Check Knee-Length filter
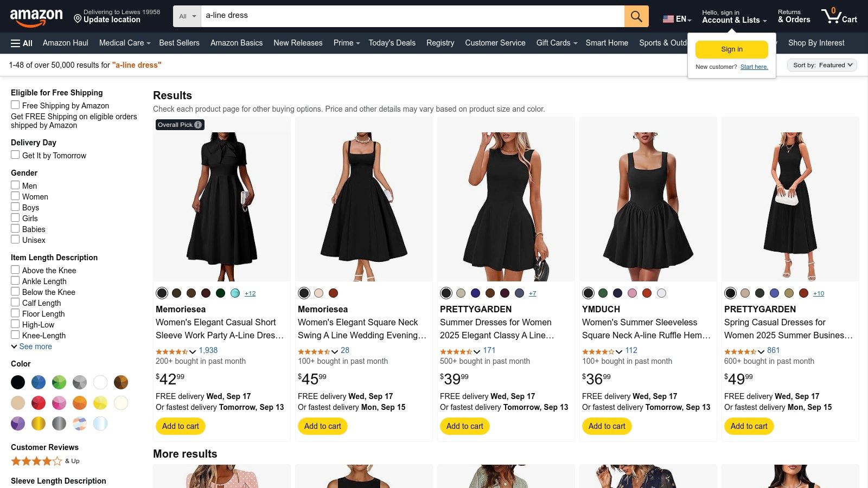 [15, 335]
